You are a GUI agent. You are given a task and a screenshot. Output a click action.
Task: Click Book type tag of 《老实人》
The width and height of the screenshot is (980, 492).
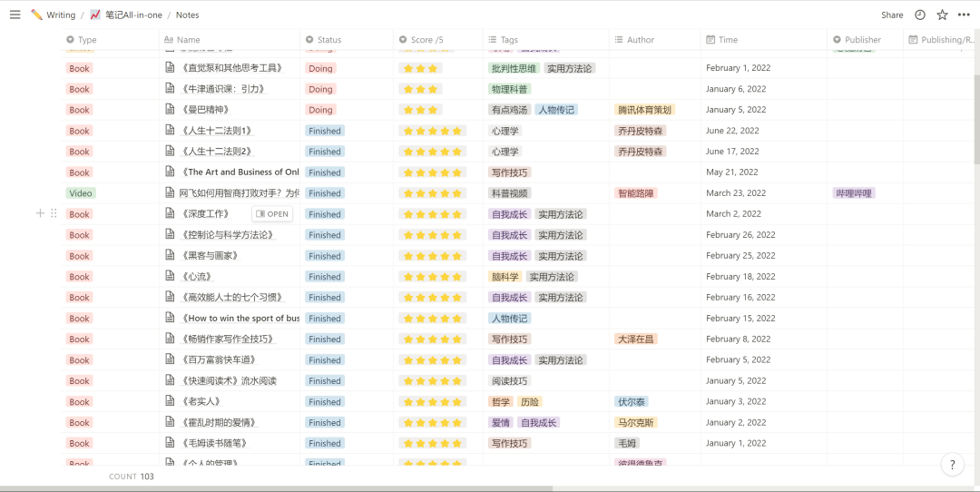coord(79,401)
